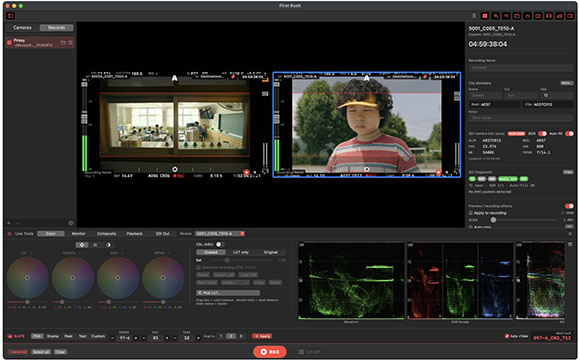Click the Lift color wheel center
Screen dimensions: 580x362
click(27, 278)
